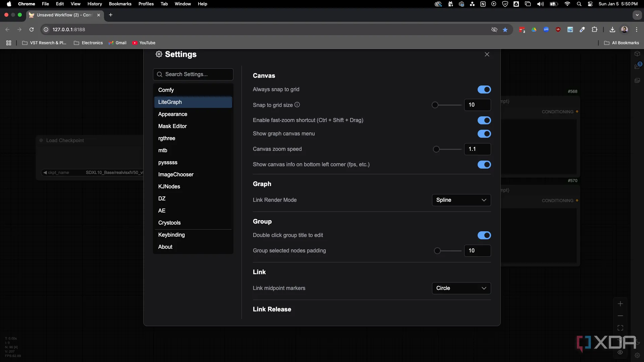
Task: Reload the page in Chrome
Action: (32, 29)
